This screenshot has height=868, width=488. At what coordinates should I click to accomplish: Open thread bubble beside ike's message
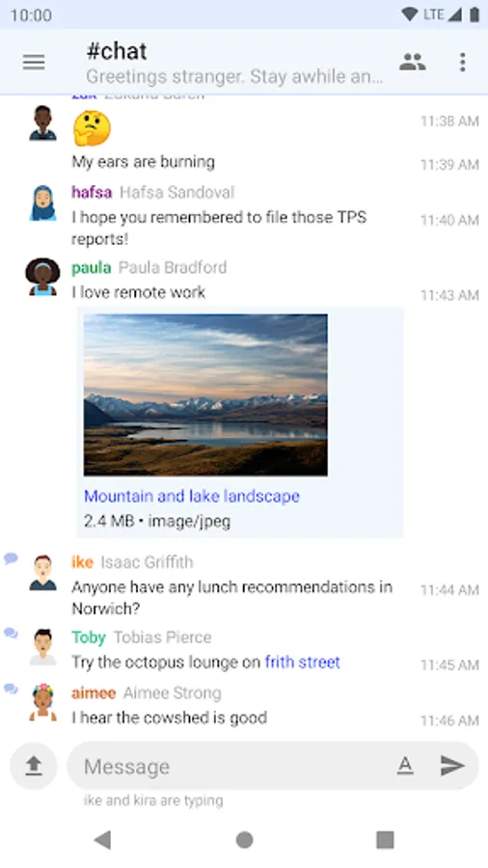point(11,558)
